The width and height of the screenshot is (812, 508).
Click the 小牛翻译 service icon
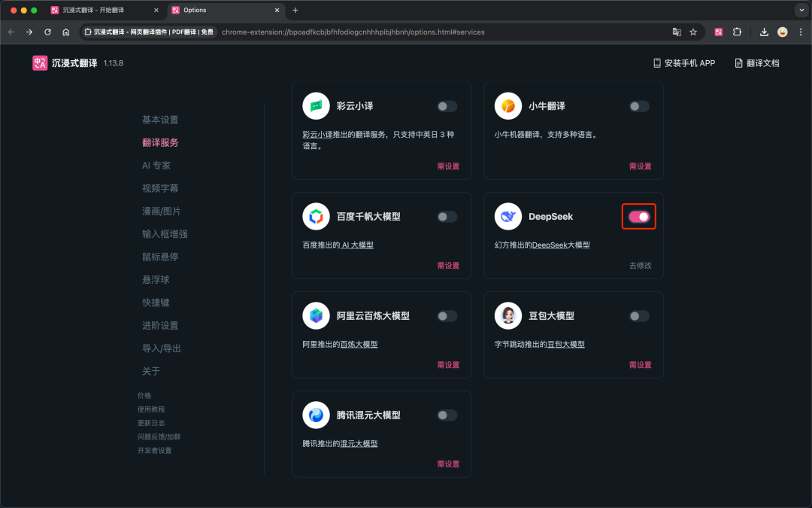coord(507,105)
